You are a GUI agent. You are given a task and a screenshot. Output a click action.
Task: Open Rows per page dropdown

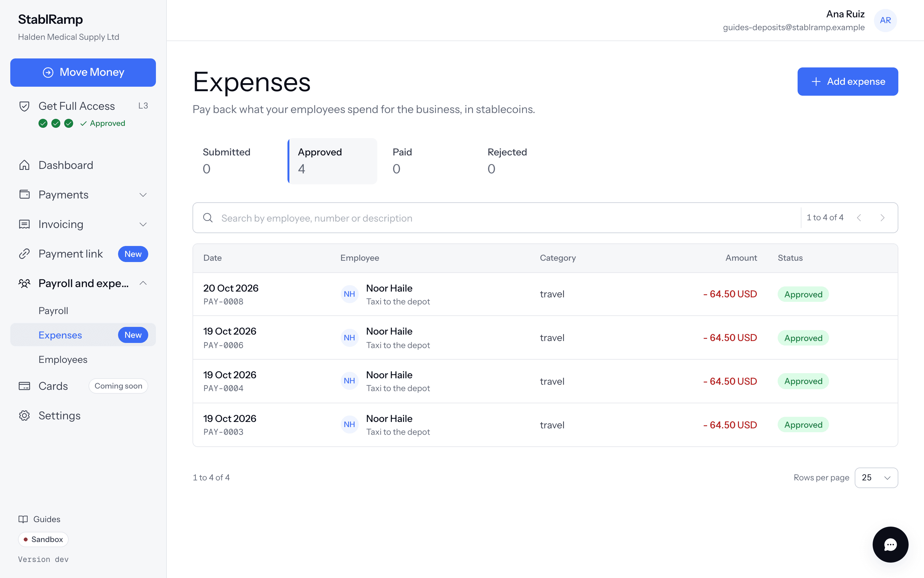(x=876, y=477)
